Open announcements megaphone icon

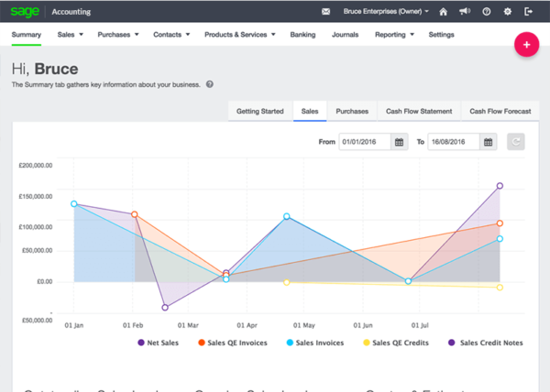click(x=465, y=12)
